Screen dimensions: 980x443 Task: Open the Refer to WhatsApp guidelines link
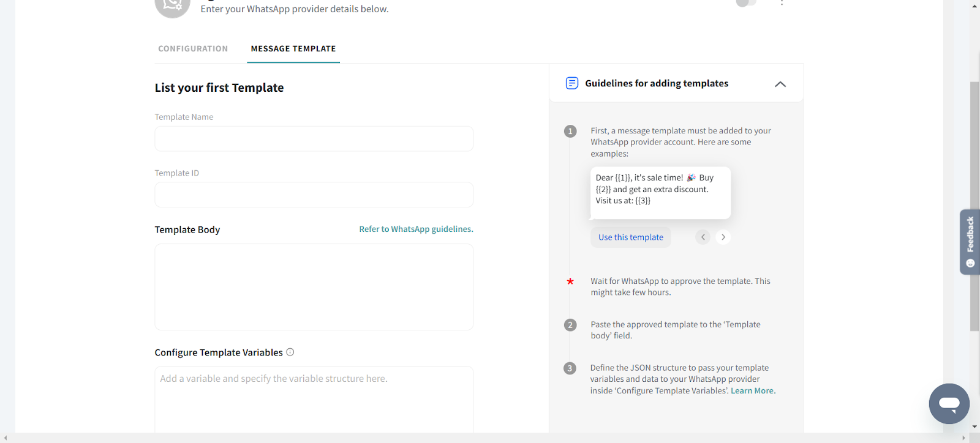(x=416, y=229)
